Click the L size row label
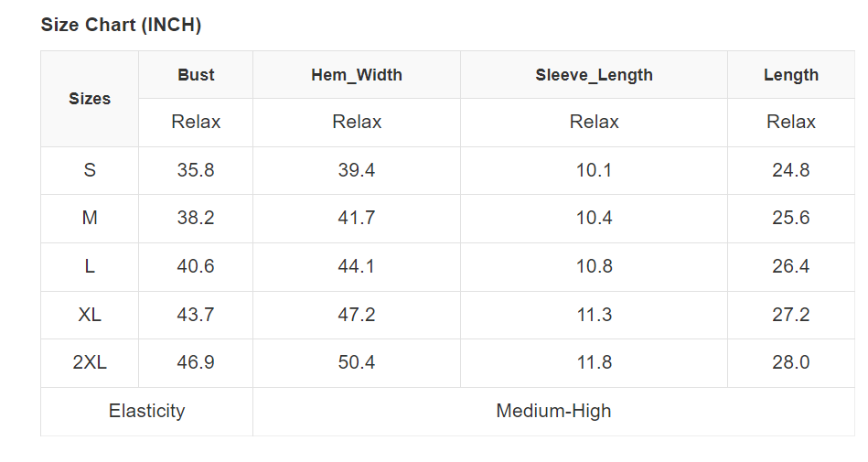 [x=90, y=266]
